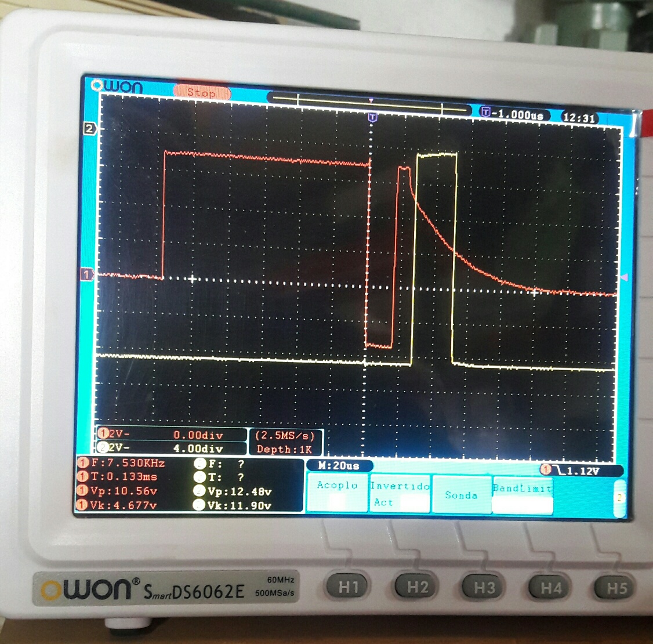Click the right cursor cross on the waveform

click(534, 293)
